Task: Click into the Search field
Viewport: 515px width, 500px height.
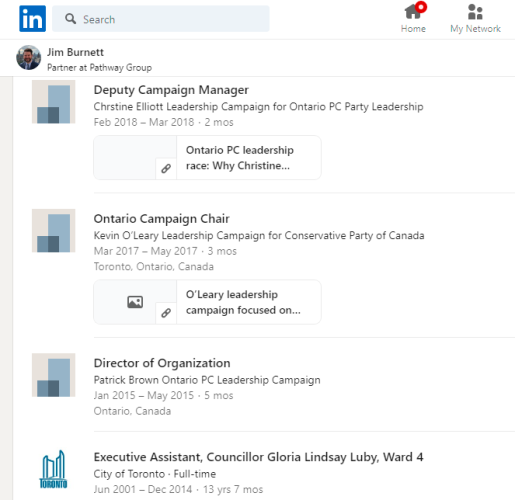Action: pyautogui.click(x=161, y=19)
